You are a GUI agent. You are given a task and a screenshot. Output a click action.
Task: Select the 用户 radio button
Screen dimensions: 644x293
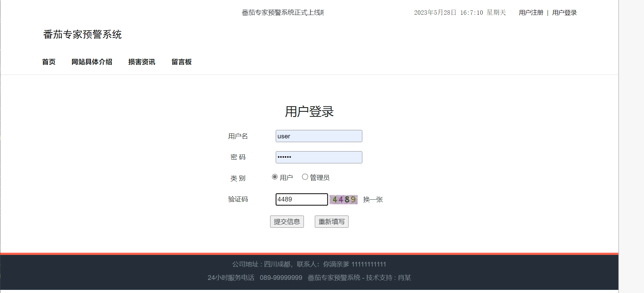275,177
